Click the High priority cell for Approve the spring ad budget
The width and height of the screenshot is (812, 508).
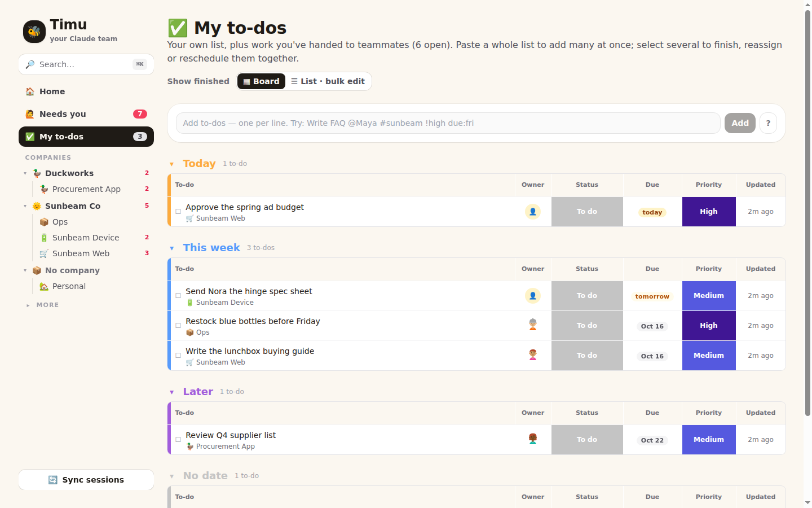(x=709, y=212)
